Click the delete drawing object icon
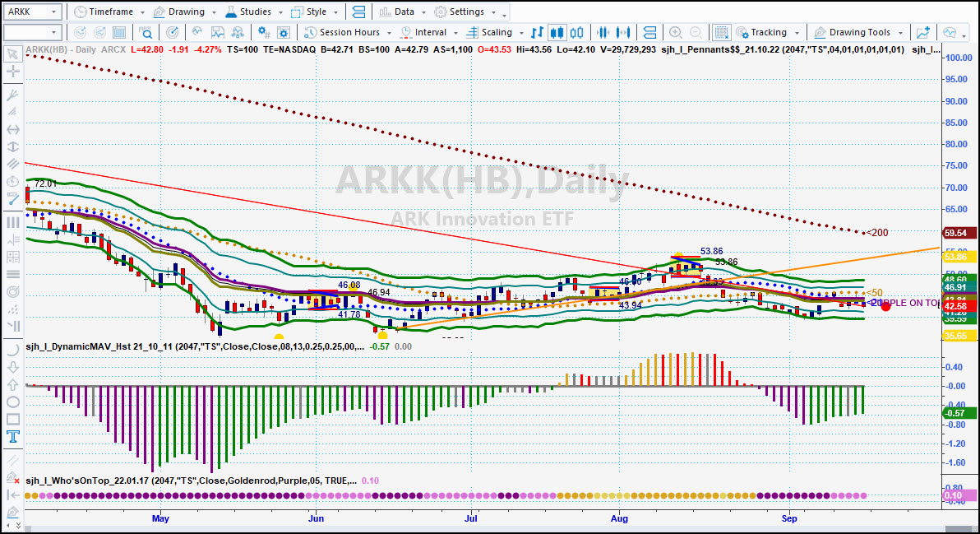980x534 pixels. click(12, 478)
